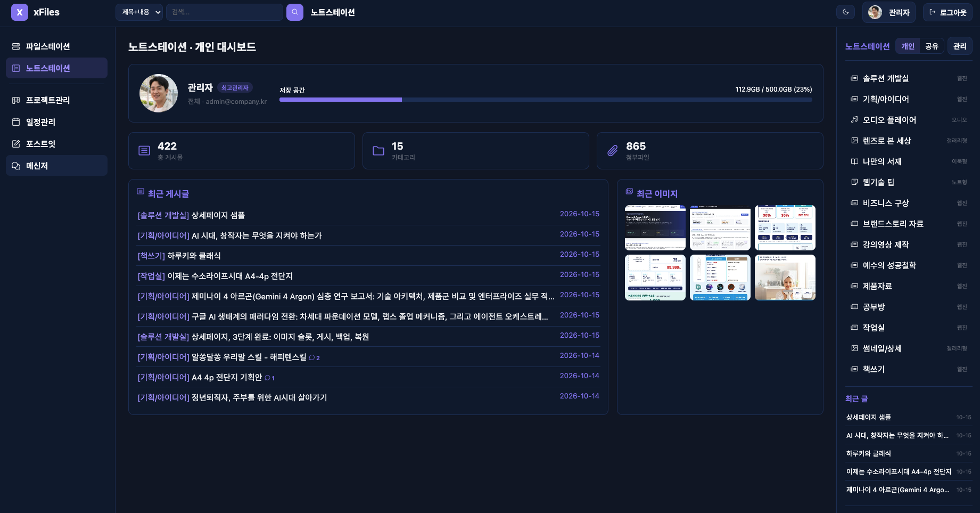Switch to the 개인 tab
This screenshot has width=980, height=513.
pos(908,46)
